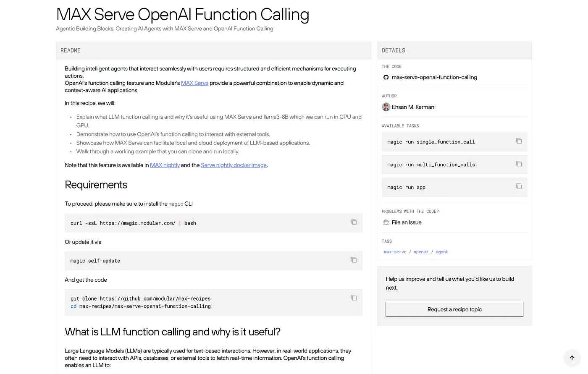The image size is (588, 374).
Task: Click the AVAILABLE TASKS label
Action: (x=400, y=126)
